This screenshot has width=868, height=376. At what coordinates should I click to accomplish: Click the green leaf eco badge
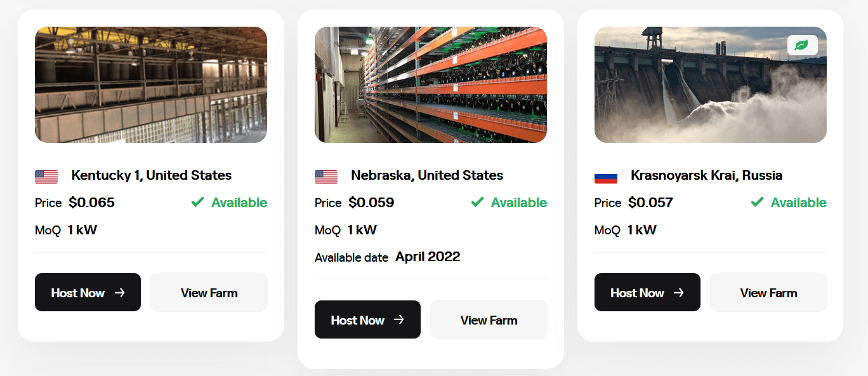[802, 45]
